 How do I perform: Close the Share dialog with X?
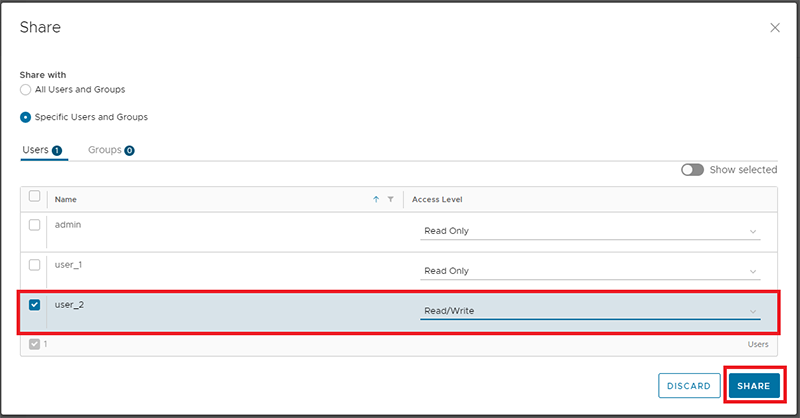(774, 28)
